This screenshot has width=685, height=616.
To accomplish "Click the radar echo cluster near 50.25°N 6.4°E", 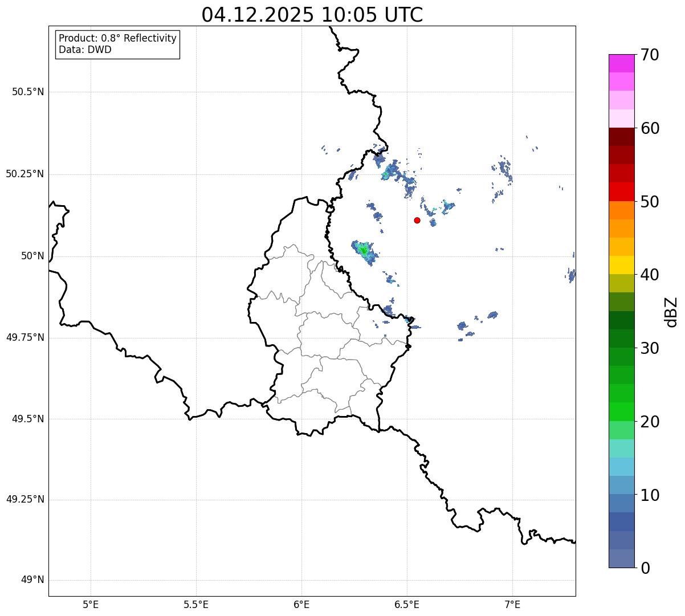I will tap(390, 172).
